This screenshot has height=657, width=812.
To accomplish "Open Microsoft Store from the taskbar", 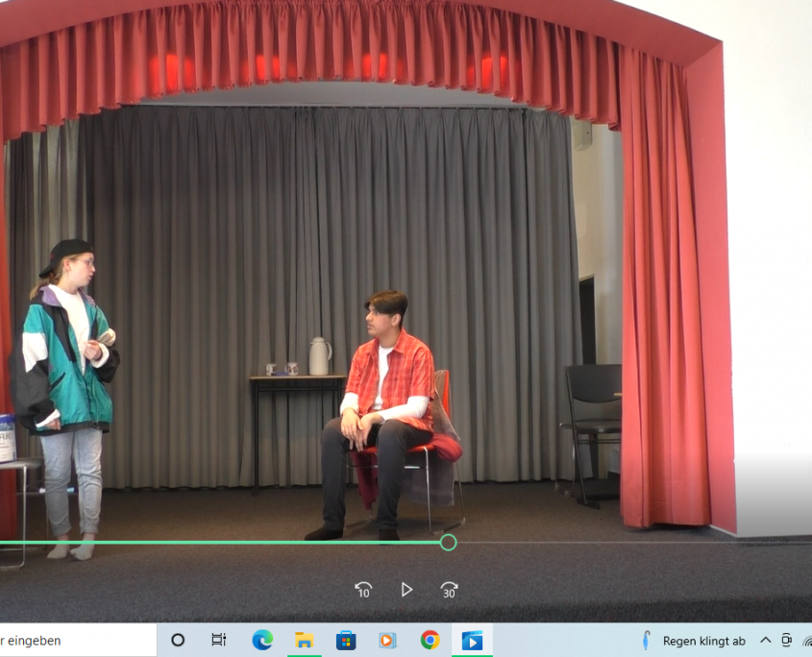I will (x=346, y=641).
